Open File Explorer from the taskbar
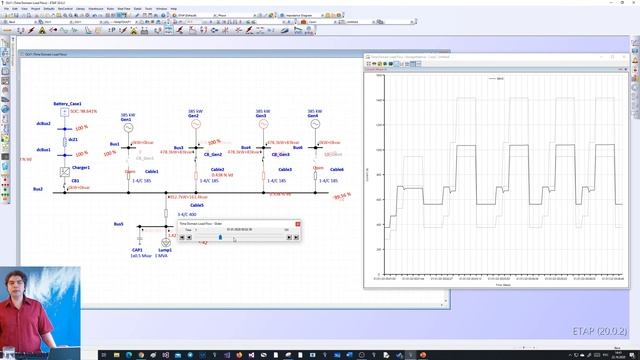 tap(116, 355)
